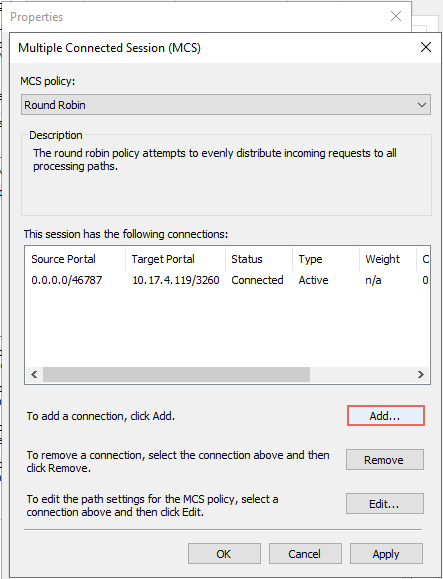Screen dimensions: 443x579
Task: Click the Add... button
Action: coord(385,416)
